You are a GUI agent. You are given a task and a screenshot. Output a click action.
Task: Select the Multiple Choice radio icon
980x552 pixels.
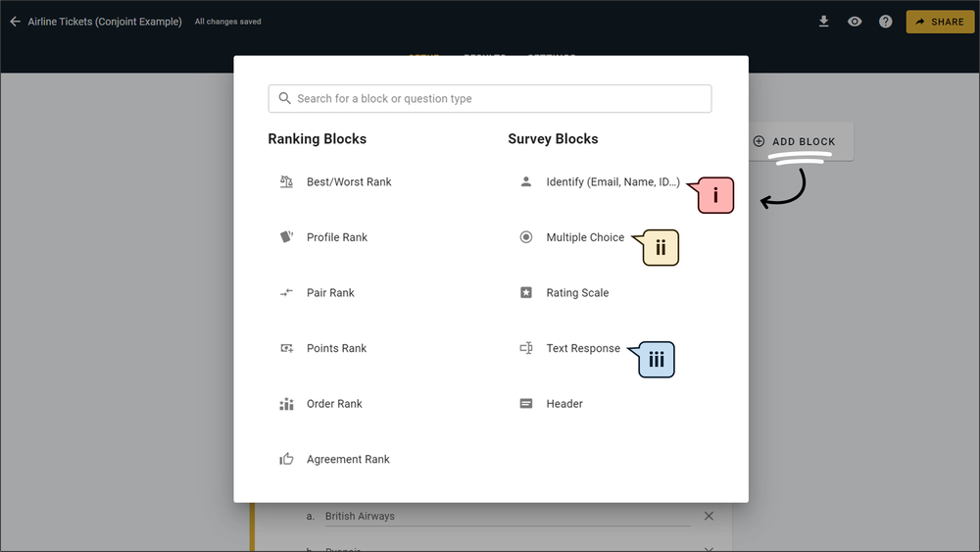point(526,237)
